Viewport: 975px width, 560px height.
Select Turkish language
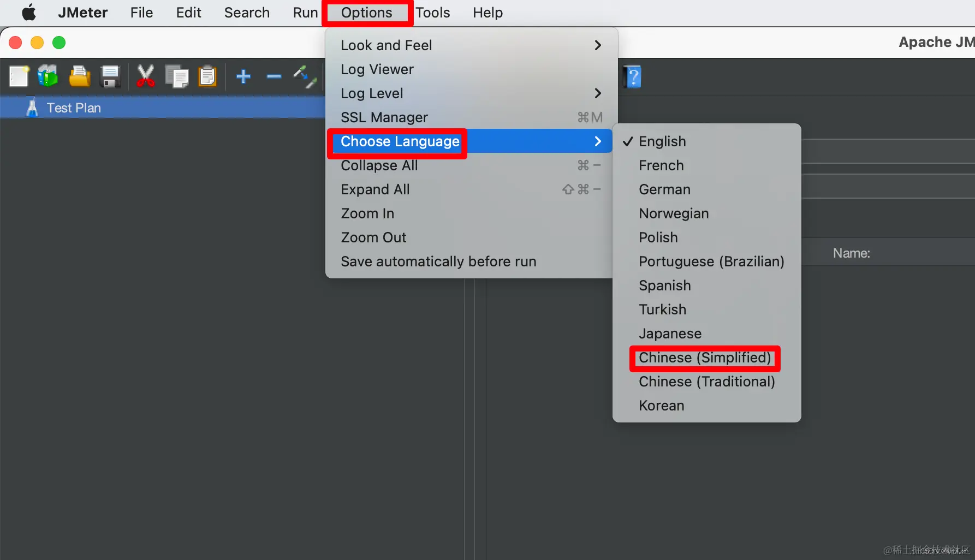click(707, 309)
